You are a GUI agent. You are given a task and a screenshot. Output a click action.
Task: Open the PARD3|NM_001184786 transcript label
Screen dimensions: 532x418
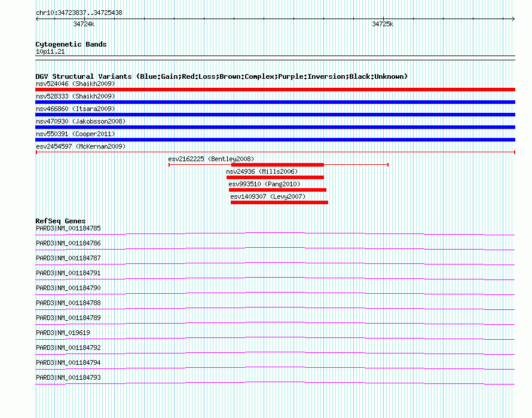click(68, 244)
